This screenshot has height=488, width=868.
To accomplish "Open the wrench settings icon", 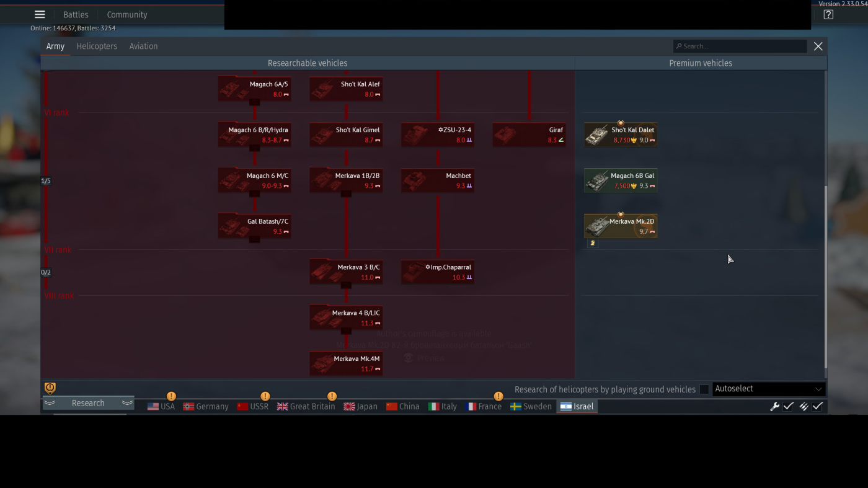I will [x=774, y=407].
